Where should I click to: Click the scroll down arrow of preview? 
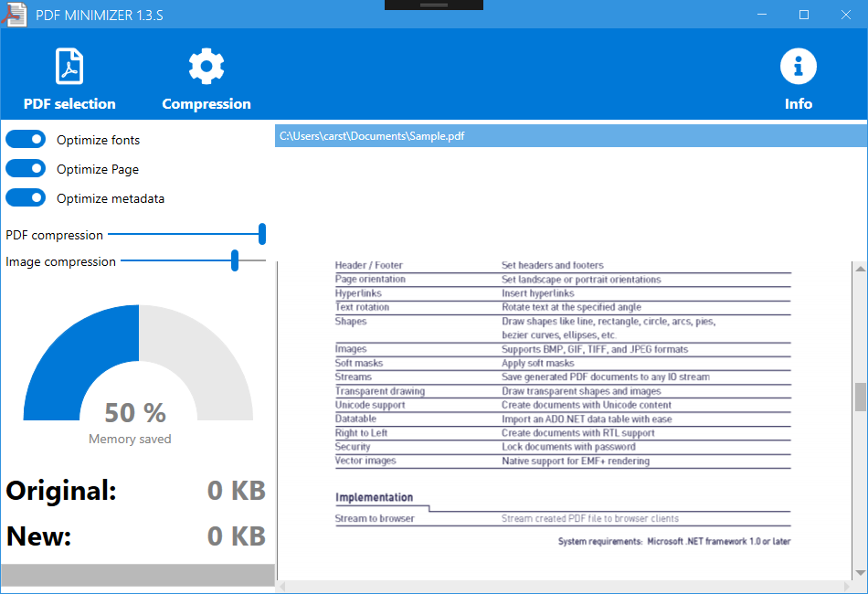click(x=861, y=573)
